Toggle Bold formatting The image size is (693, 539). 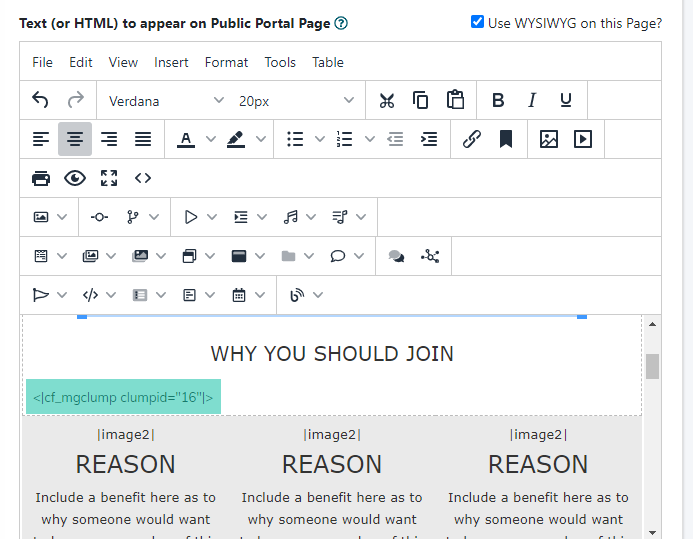tap(498, 100)
